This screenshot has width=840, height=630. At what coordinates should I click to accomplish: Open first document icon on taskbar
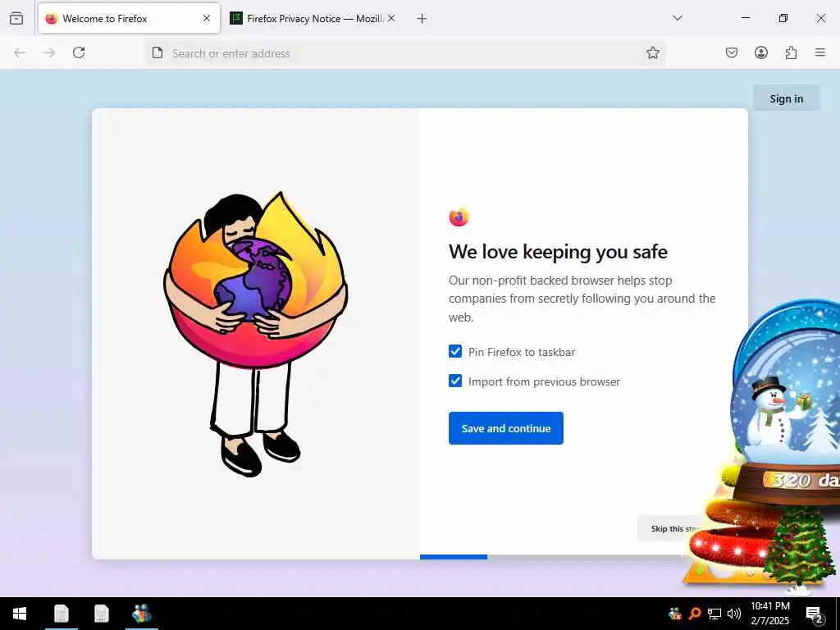pos(61,614)
